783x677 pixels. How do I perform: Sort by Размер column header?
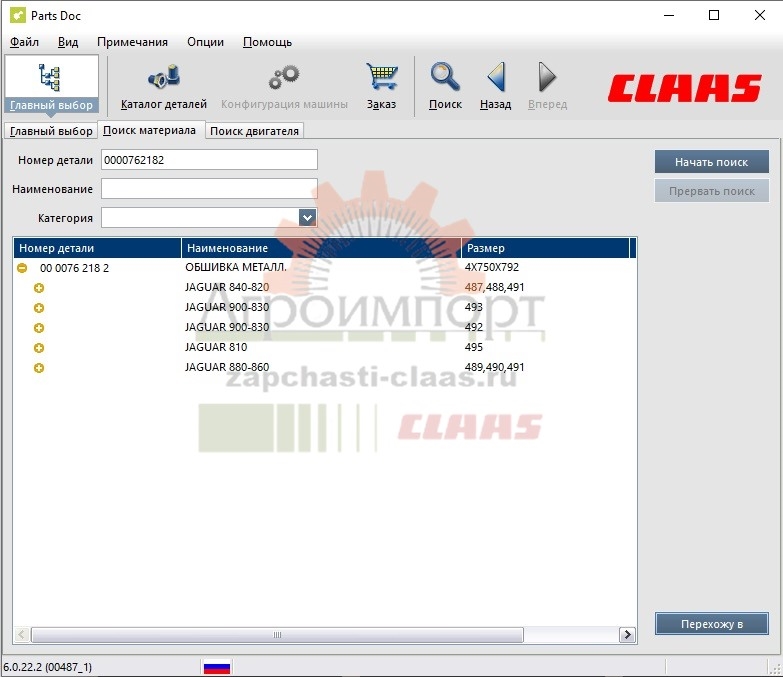pyautogui.click(x=545, y=248)
